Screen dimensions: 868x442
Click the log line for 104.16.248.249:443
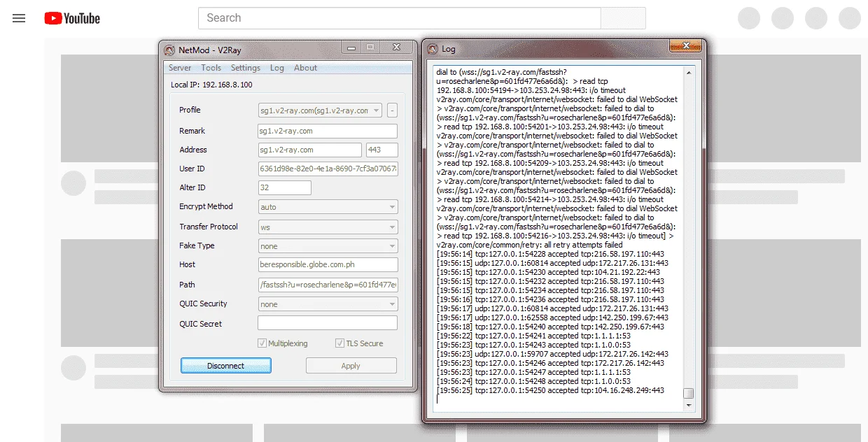click(x=550, y=390)
